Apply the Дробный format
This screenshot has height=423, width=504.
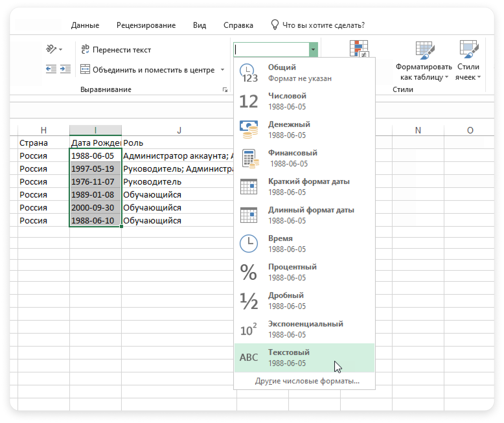pos(304,301)
